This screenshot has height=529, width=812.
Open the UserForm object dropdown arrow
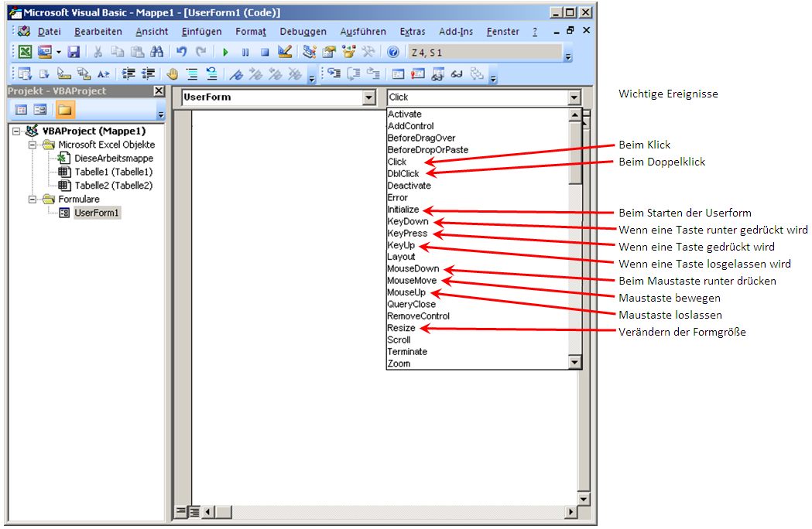(x=368, y=97)
